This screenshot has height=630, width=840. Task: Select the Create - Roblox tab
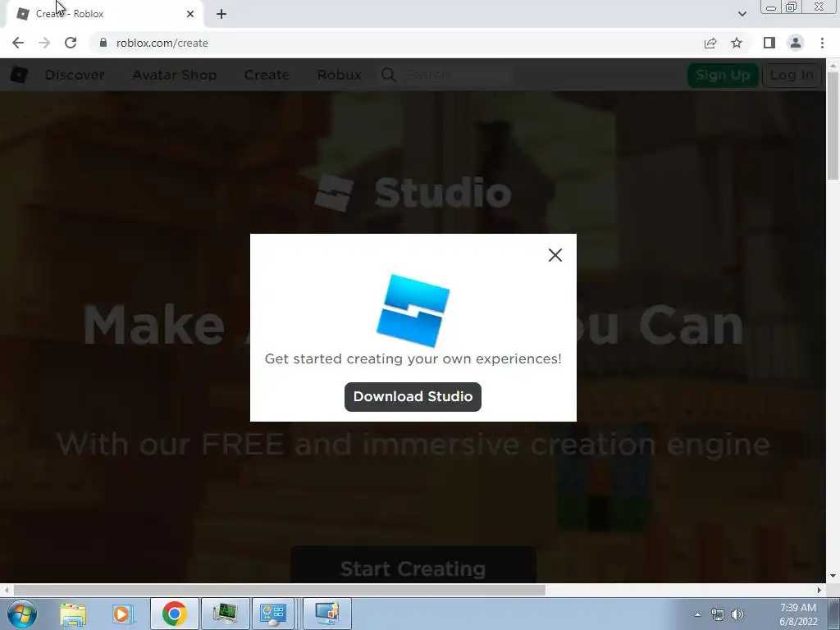coord(104,14)
